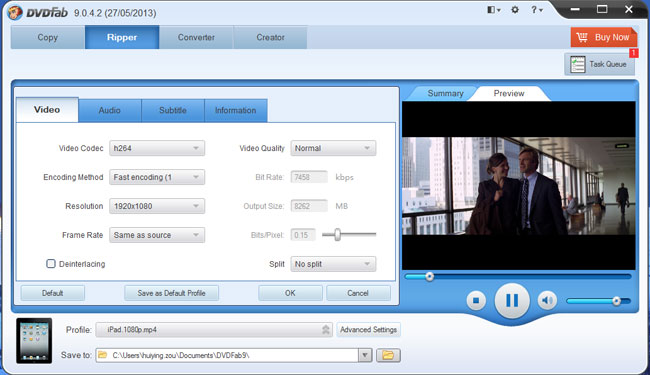Click the DVDFab logo icon
Viewport: 650px width, 375px height.
(15, 12)
